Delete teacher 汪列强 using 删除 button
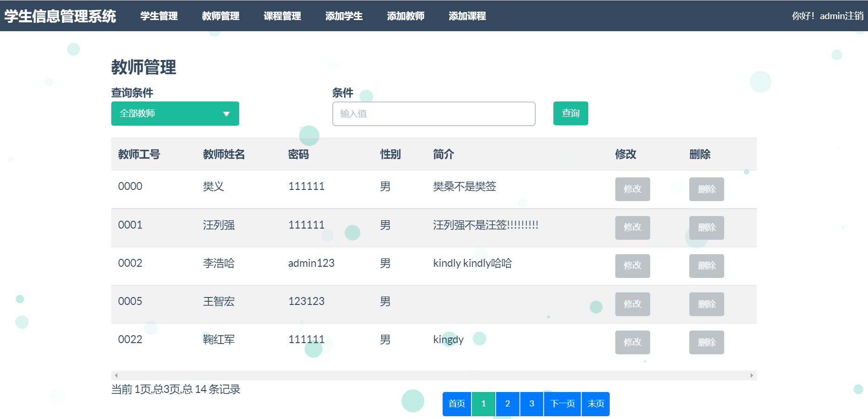This screenshot has height=419, width=868. pos(706,228)
